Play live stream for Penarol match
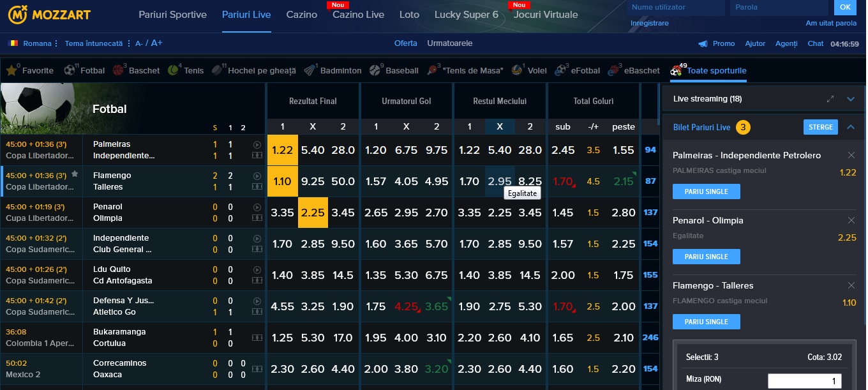 pos(257,207)
